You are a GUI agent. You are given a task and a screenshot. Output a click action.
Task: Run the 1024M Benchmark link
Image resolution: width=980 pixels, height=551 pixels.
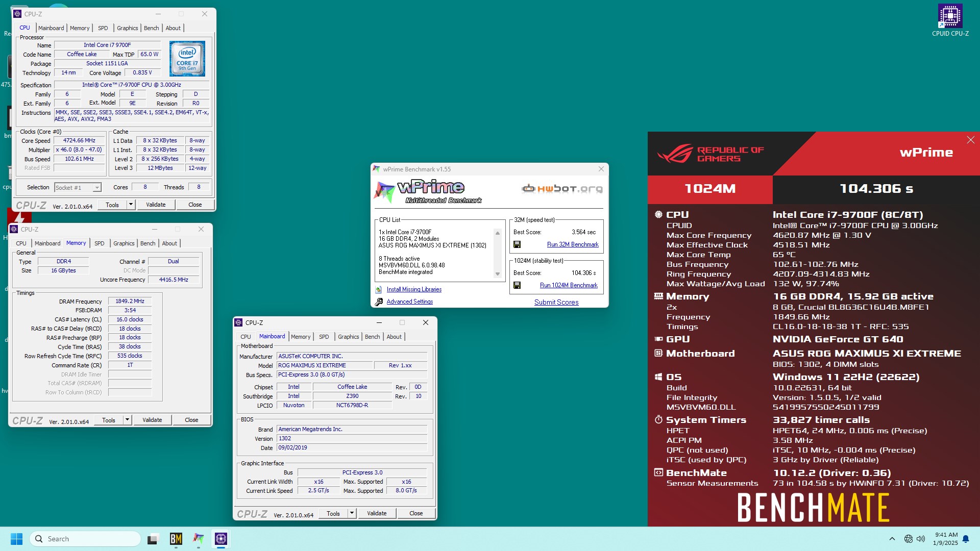pos(569,285)
